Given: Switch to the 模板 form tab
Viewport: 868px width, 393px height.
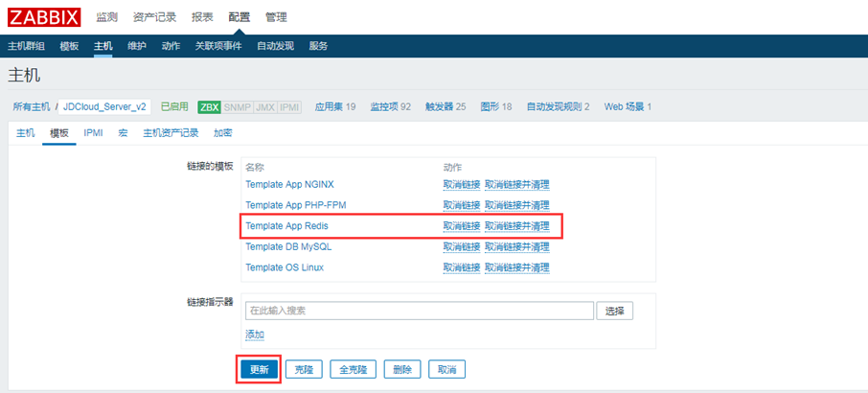Looking at the screenshot, I should [x=59, y=133].
